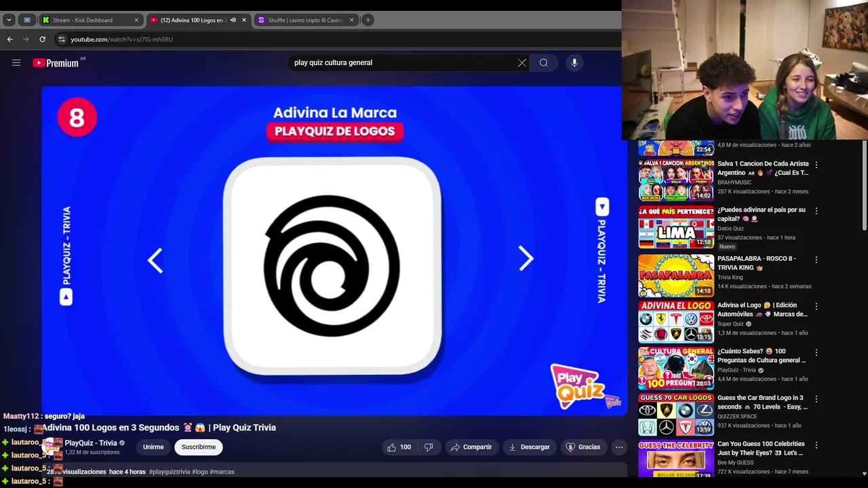Switch to Shuffle casino cripto tab
868x488 pixels.
[x=305, y=20]
